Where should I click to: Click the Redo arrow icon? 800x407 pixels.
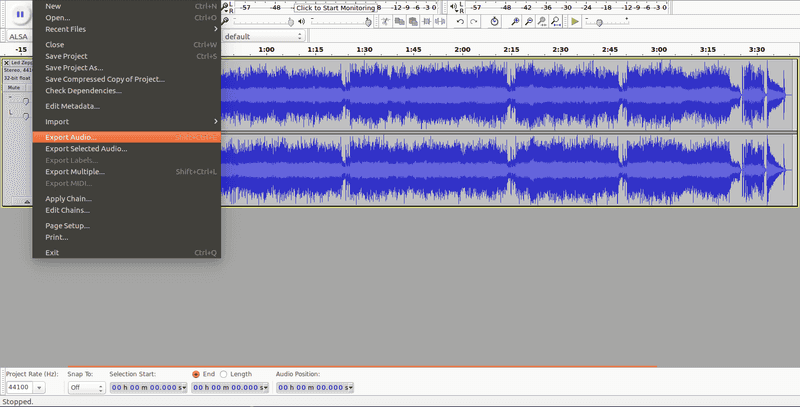pos(474,21)
